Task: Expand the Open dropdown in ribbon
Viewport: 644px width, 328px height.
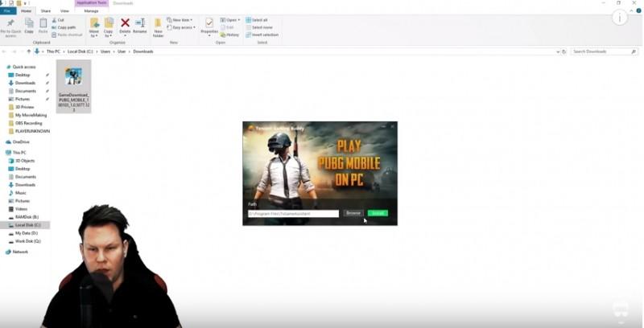Action: [230, 19]
